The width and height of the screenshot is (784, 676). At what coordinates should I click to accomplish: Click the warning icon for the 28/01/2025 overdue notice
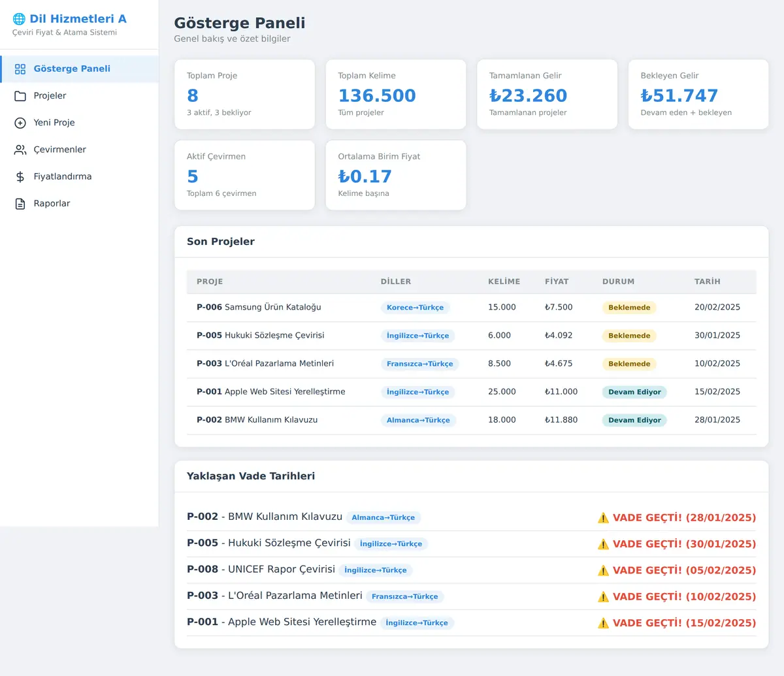click(x=603, y=518)
